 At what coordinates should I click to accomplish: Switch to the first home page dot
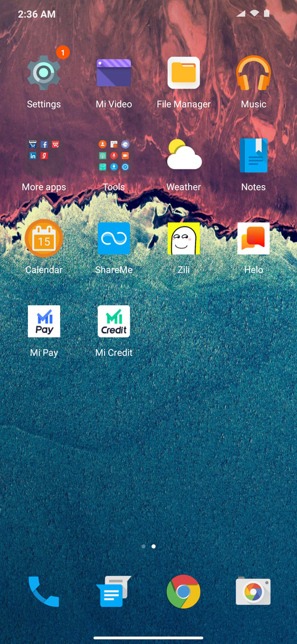pyautogui.click(x=143, y=547)
